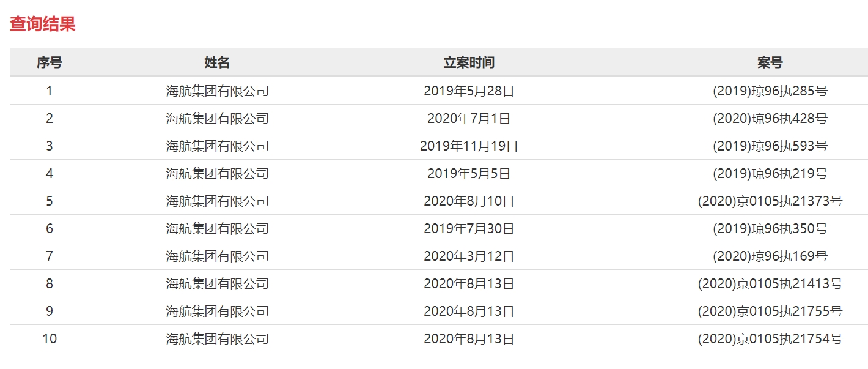Click the 查询结果 heading
868x369 pixels.
(x=42, y=24)
